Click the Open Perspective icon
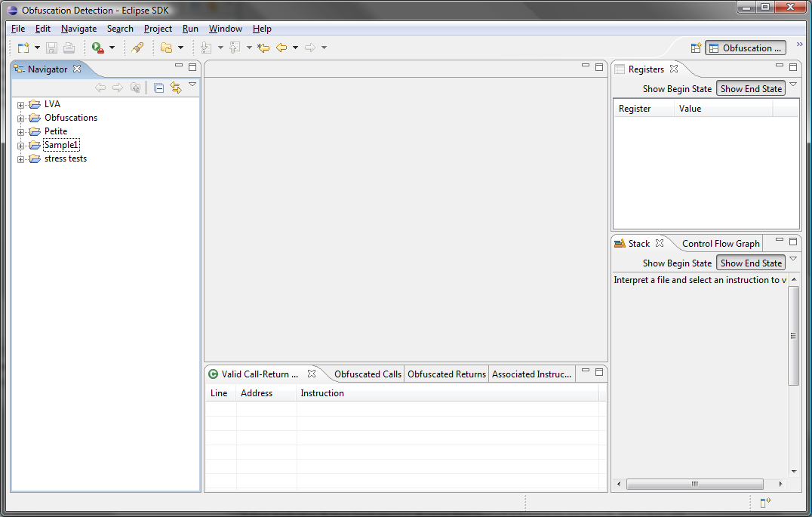 pyautogui.click(x=696, y=48)
